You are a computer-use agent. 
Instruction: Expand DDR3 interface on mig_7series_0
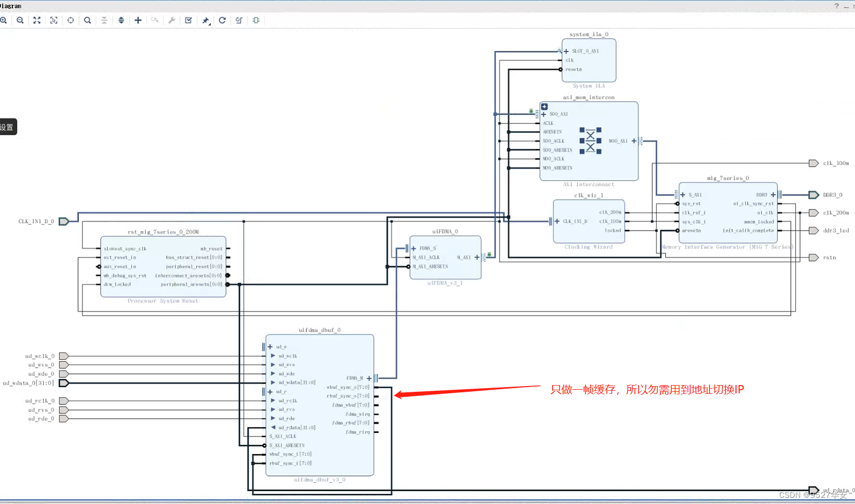coord(773,195)
